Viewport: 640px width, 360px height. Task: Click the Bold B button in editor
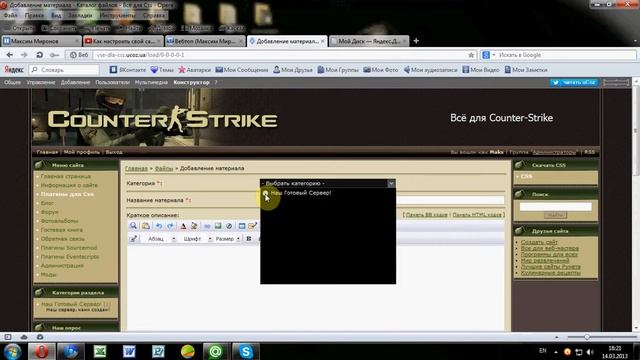click(249, 239)
